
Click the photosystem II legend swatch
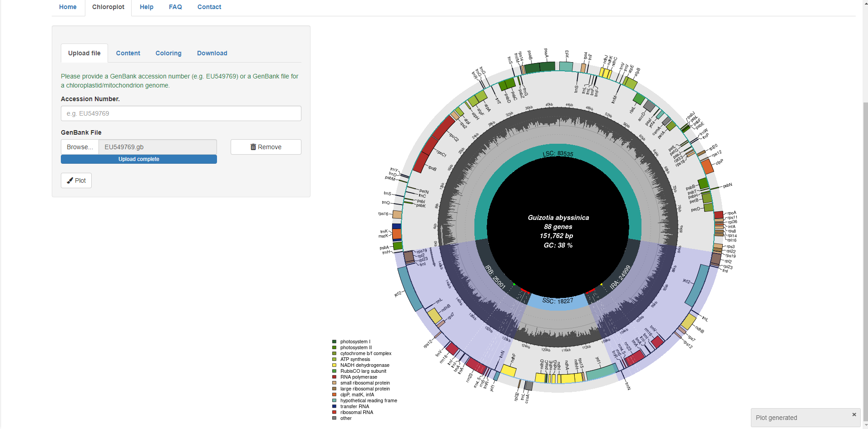[334, 347]
